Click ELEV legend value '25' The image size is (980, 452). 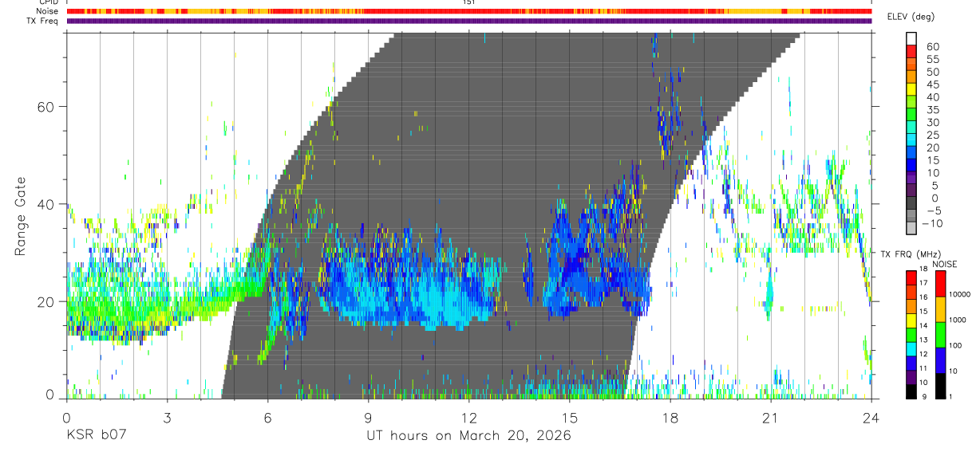pos(933,135)
